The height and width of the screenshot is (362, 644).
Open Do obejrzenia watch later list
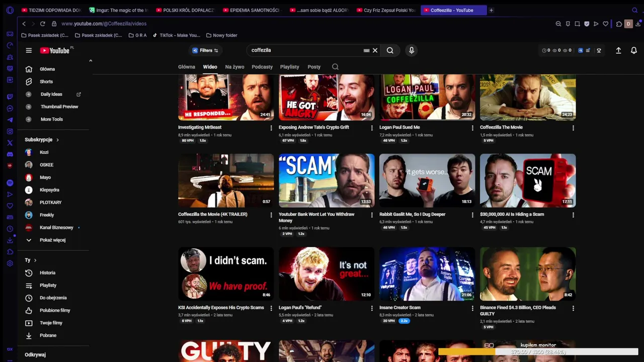point(53,298)
